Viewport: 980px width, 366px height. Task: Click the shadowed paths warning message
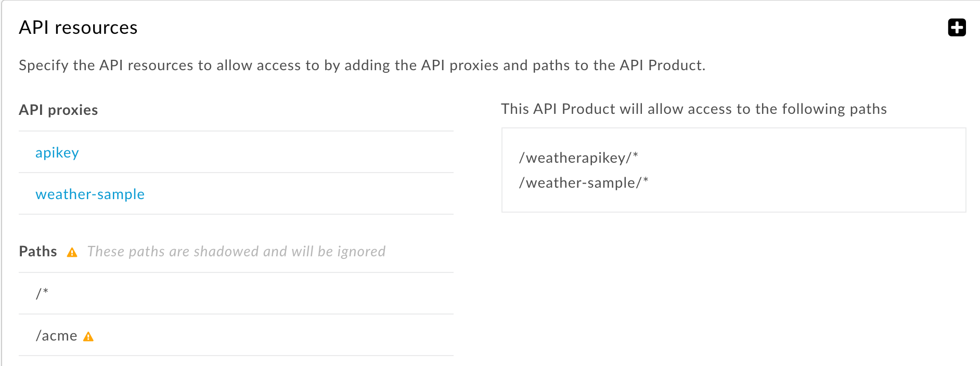(237, 251)
